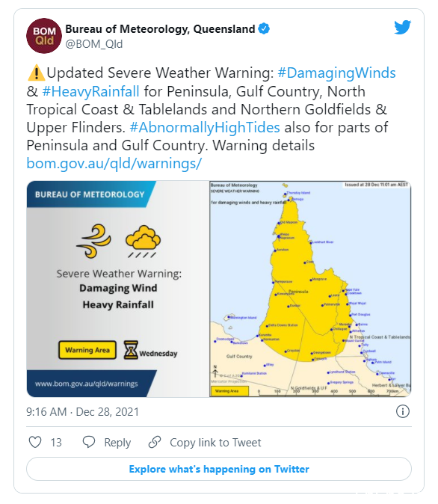The height and width of the screenshot is (504, 438).
Task: Click the blue verified badge
Action: (x=264, y=28)
